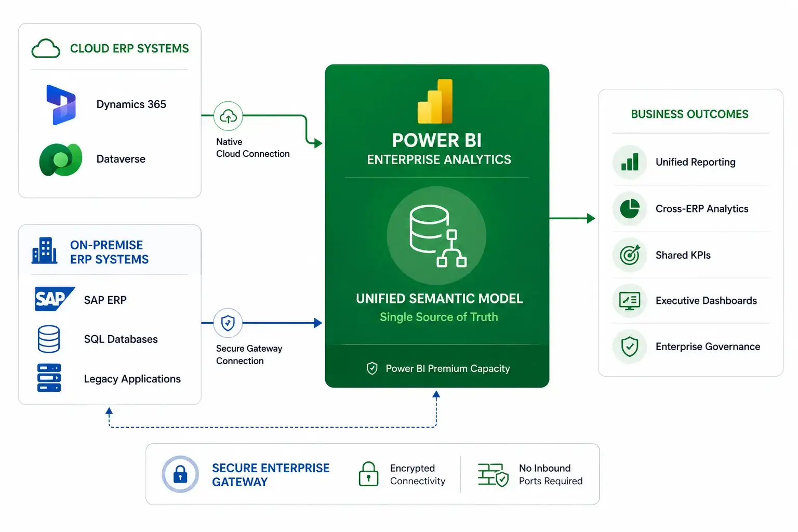Screen dimensions: 798x532
Task: Click the Legacy Applications server icon
Action: pos(49,378)
